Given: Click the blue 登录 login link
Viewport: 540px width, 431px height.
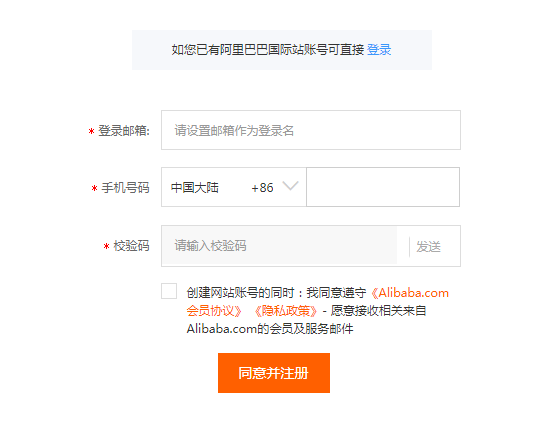Looking at the screenshot, I should (x=379, y=50).
